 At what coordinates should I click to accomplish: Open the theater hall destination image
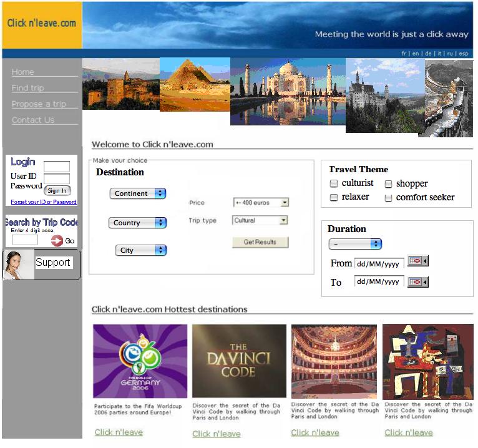(x=334, y=361)
